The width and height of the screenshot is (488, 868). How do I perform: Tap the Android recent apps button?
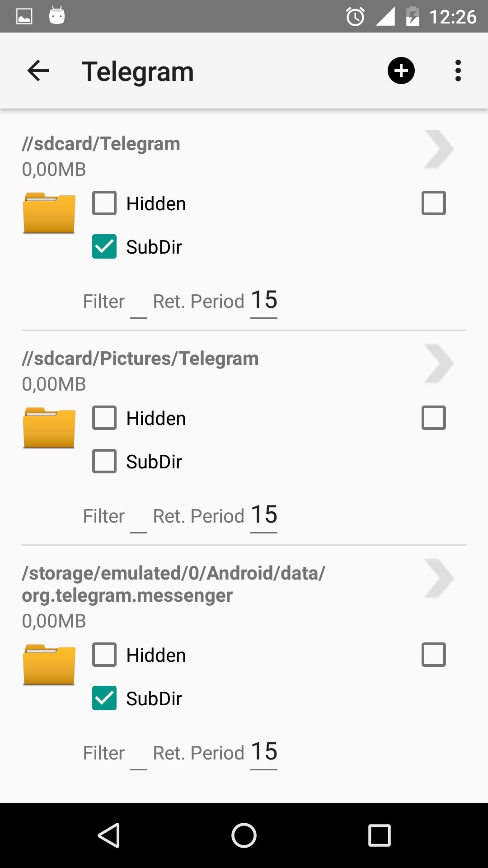379,835
